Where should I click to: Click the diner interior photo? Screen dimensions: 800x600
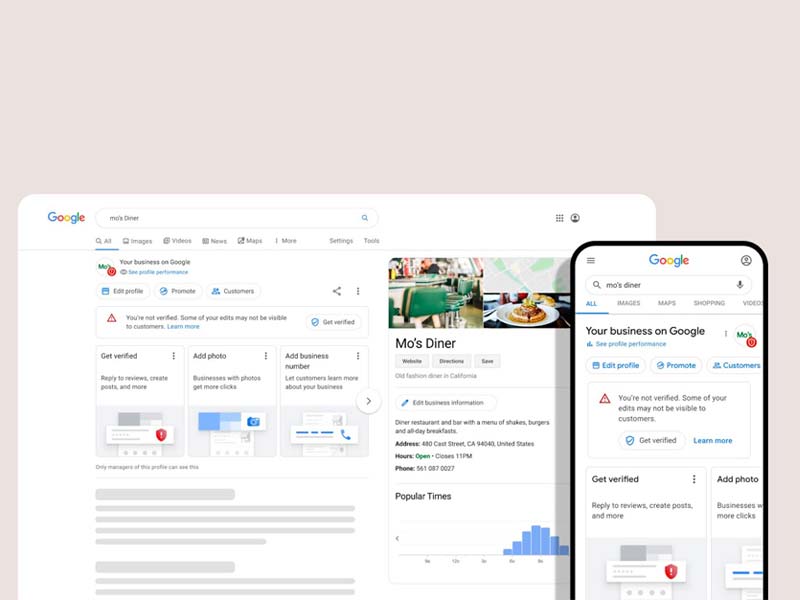click(x=436, y=293)
